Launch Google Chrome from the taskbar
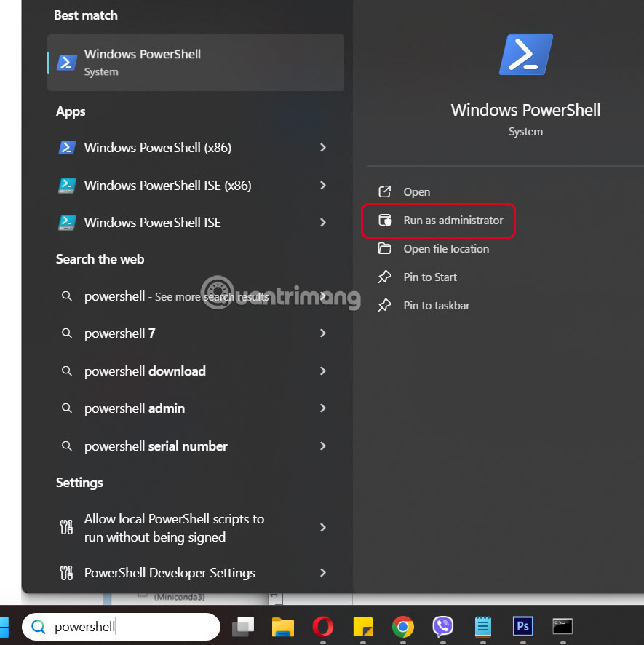The image size is (644, 645). pyautogui.click(x=402, y=626)
